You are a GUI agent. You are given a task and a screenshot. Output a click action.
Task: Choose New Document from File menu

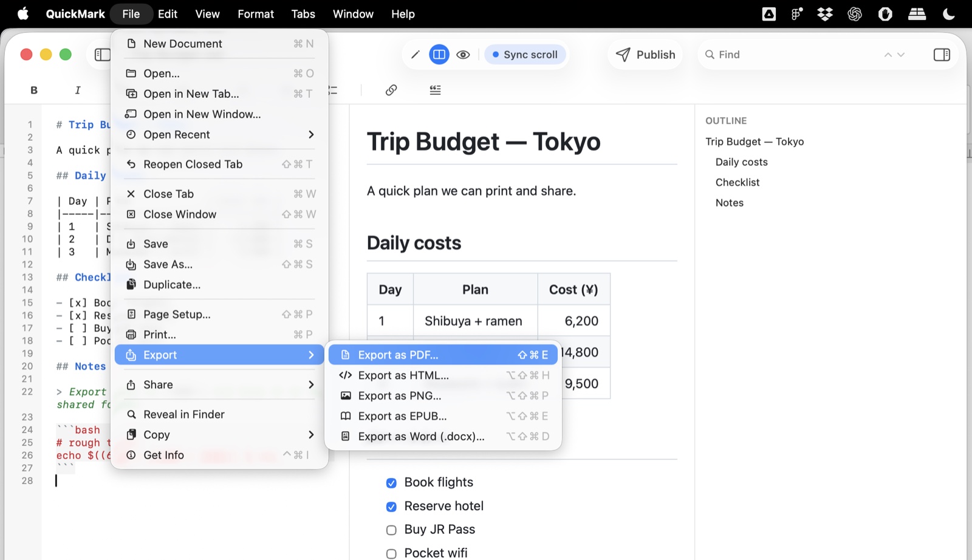[x=219, y=44]
